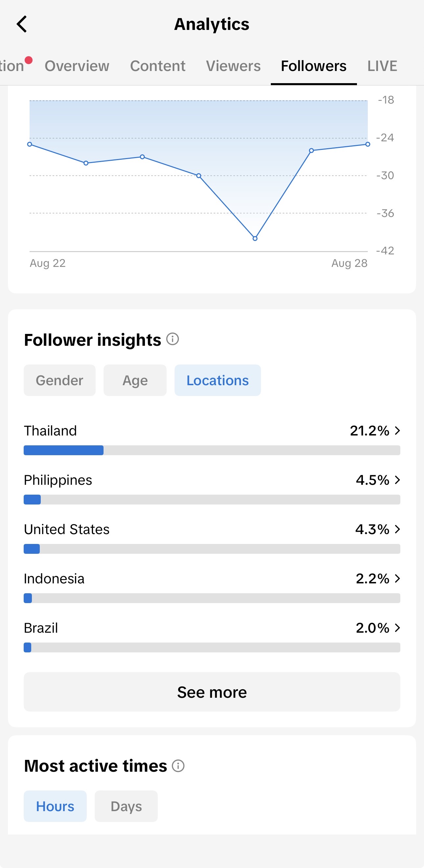
Task: Switch active times to Hours
Action: pos(55,806)
